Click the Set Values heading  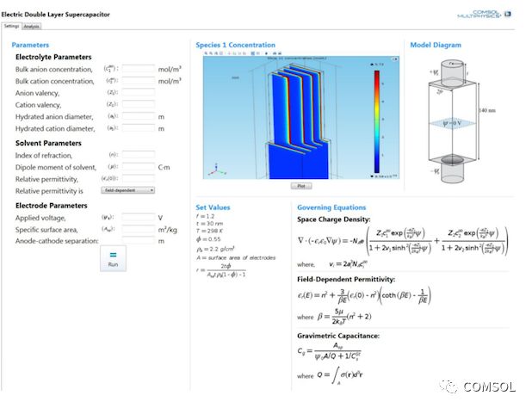213,207
